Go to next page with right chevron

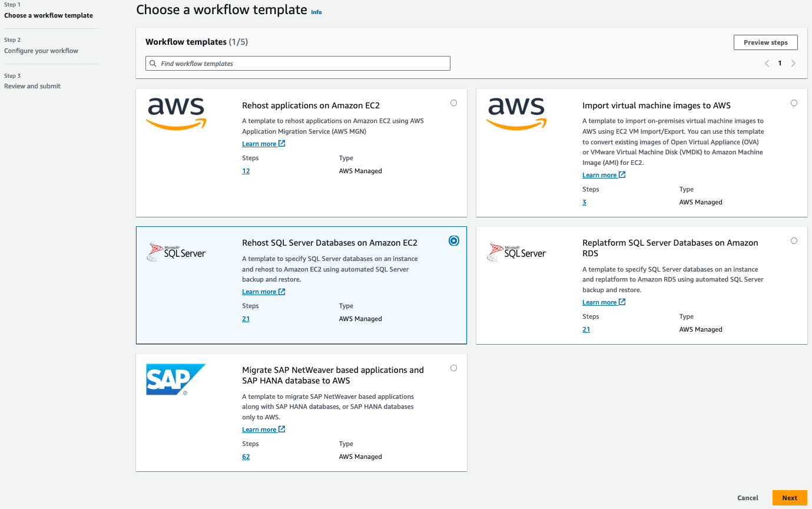click(x=793, y=63)
